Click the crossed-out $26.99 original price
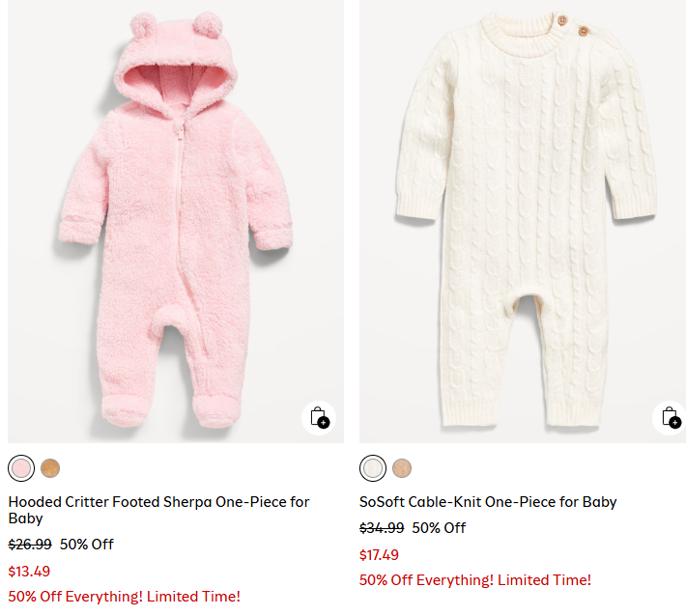This screenshot has width=686, height=616. [30, 545]
